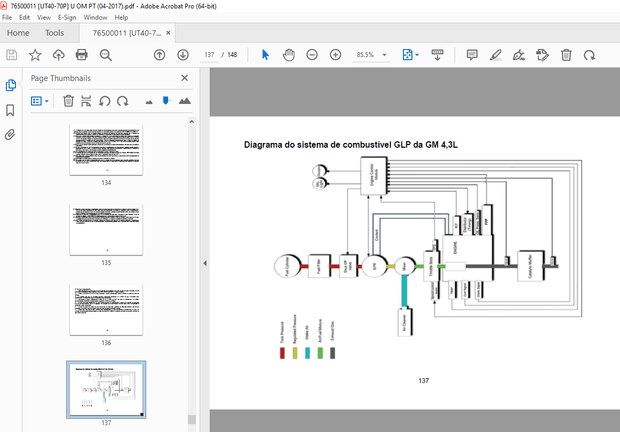Image resolution: width=620 pixels, height=432 pixels.
Task: Click the thumbnails panel scrollbar handle
Action: click(x=192, y=419)
